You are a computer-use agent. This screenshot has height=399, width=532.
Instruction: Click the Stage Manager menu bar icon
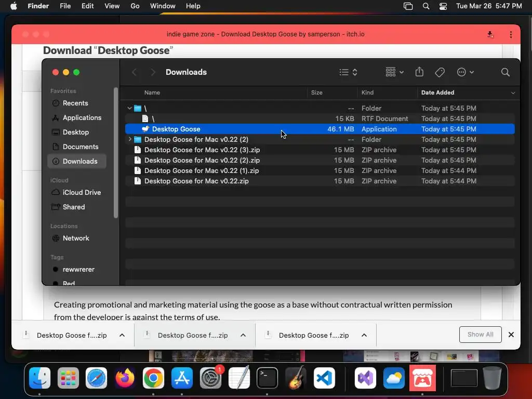point(408,6)
